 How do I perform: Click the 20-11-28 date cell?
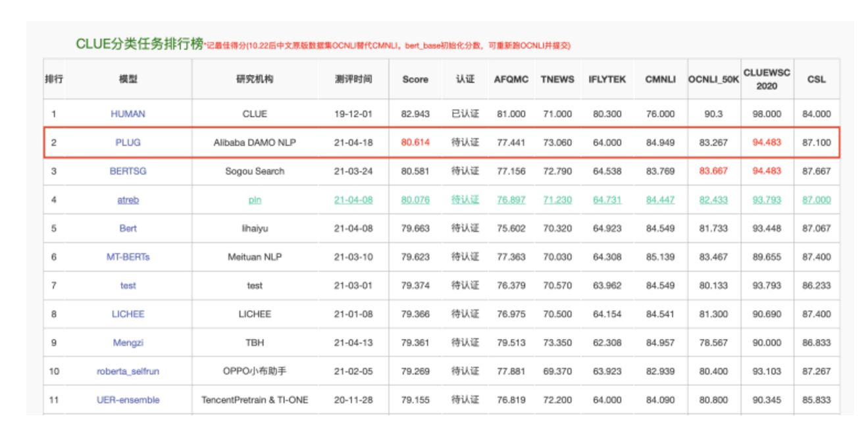[353, 400]
